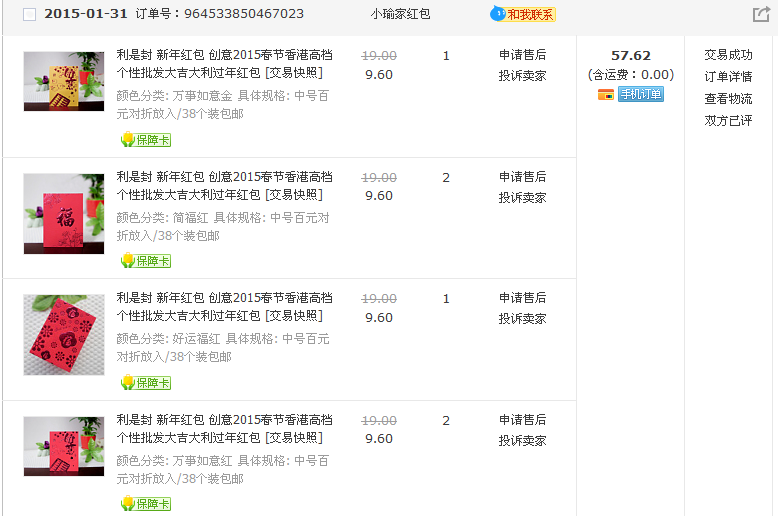Image resolution: width=778 pixels, height=516 pixels.
Task: Click the 保障卡 badge for 万事如意红 item
Action: click(145, 504)
